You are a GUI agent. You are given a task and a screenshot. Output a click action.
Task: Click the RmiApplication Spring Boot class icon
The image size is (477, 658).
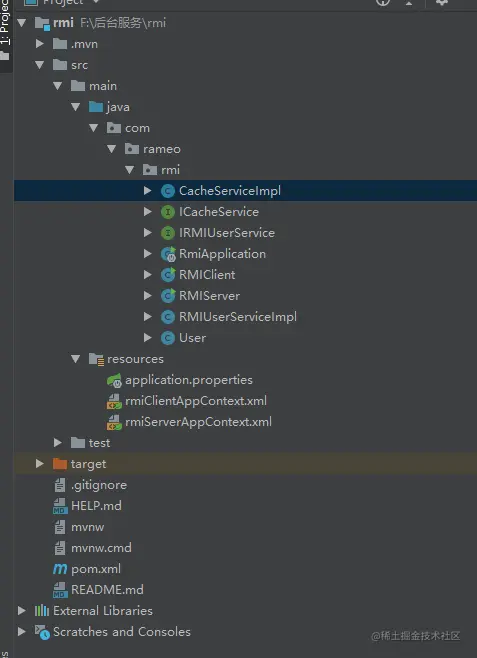pos(168,254)
